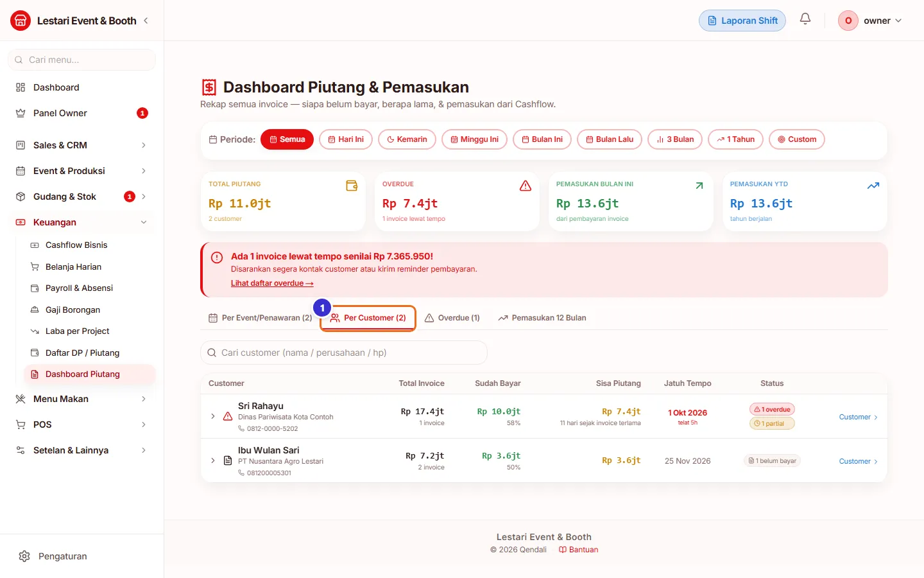Click the Menu Makan utensils icon

click(x=21, y=399)
